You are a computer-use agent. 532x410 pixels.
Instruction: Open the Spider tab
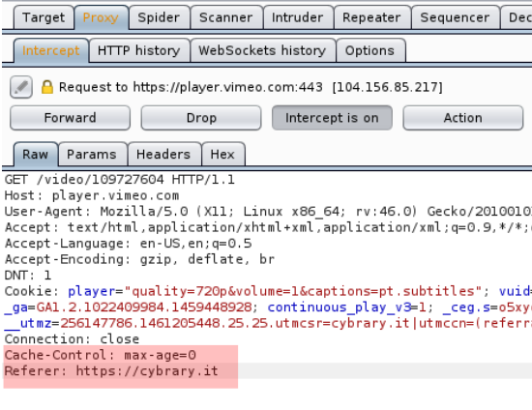coord(159,17)
